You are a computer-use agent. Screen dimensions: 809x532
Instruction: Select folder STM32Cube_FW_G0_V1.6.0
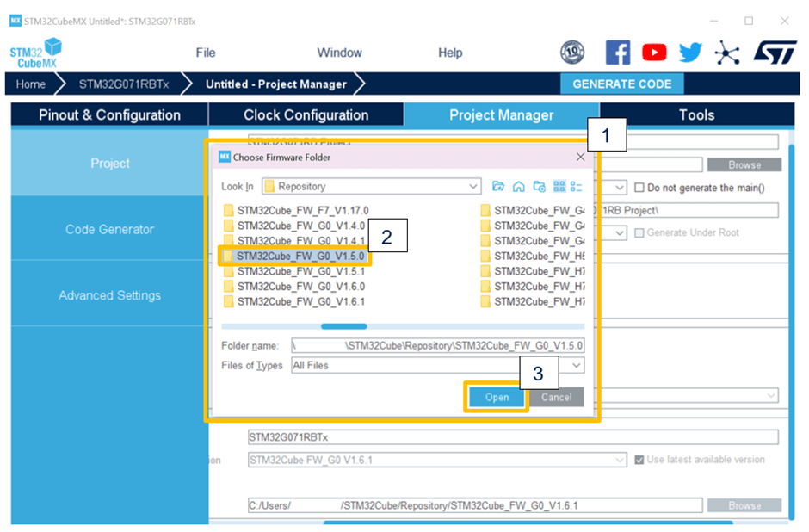pyautogui.click(x=294, y=287)
